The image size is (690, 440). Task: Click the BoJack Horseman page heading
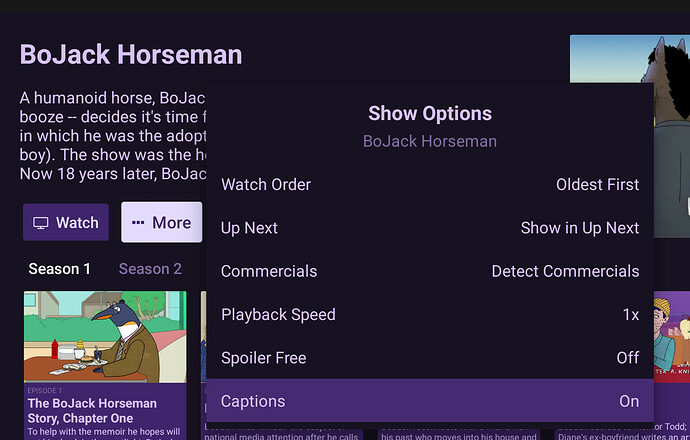131,55
